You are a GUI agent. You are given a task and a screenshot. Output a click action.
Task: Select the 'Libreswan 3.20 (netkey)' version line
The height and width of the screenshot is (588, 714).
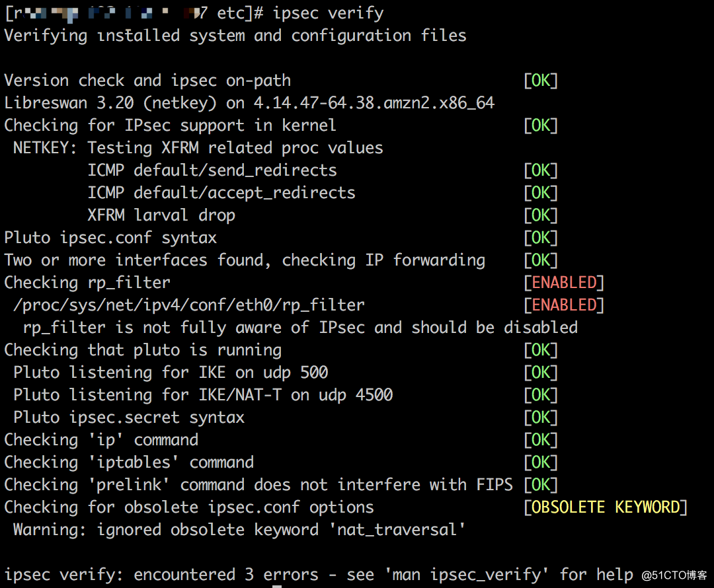tap(249, 103)
